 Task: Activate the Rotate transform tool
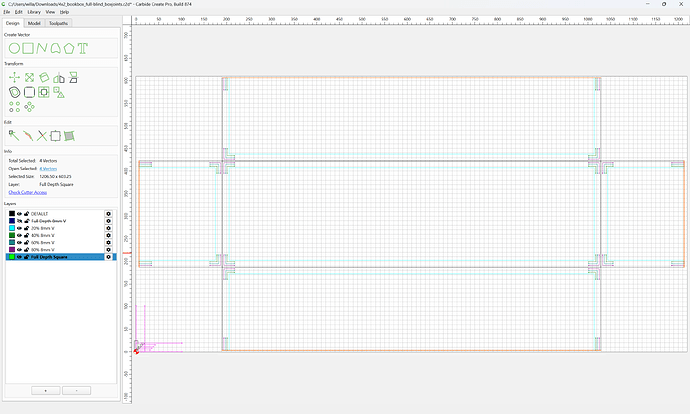click(44, 78)
